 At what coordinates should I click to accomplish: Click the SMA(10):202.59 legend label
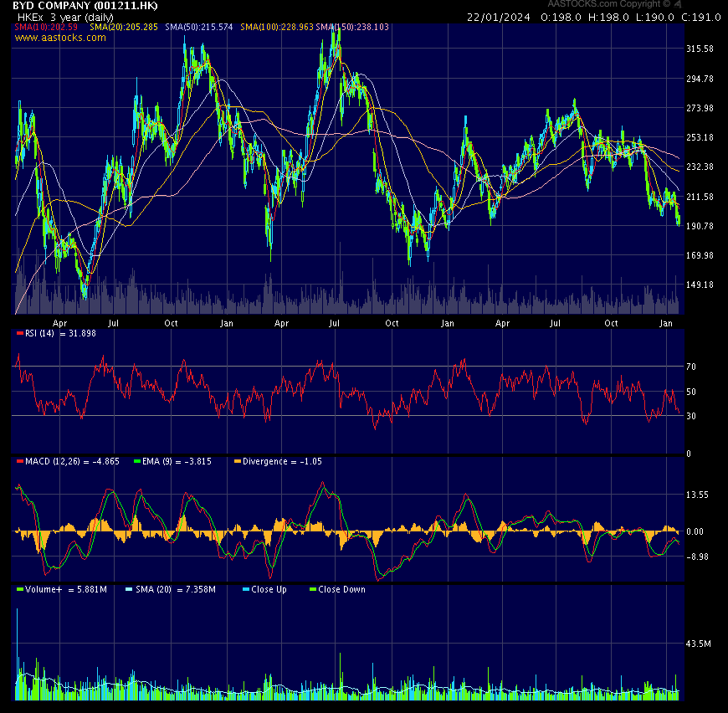(46, 27)
